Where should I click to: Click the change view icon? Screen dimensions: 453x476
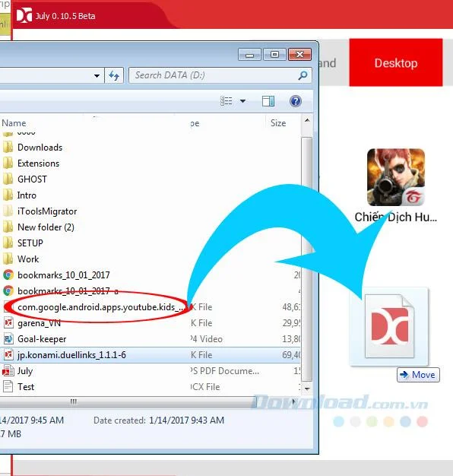pyautogui.click(x=226, y=101)
